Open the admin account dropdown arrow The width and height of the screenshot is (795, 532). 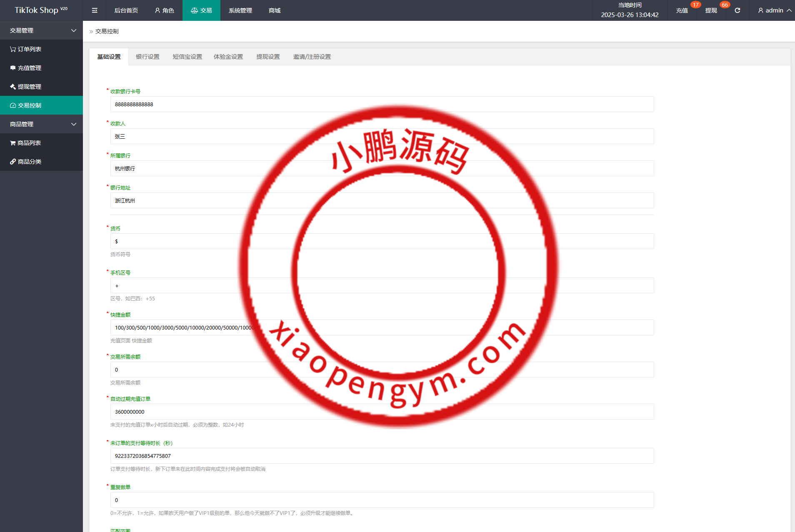click(788, 10)
